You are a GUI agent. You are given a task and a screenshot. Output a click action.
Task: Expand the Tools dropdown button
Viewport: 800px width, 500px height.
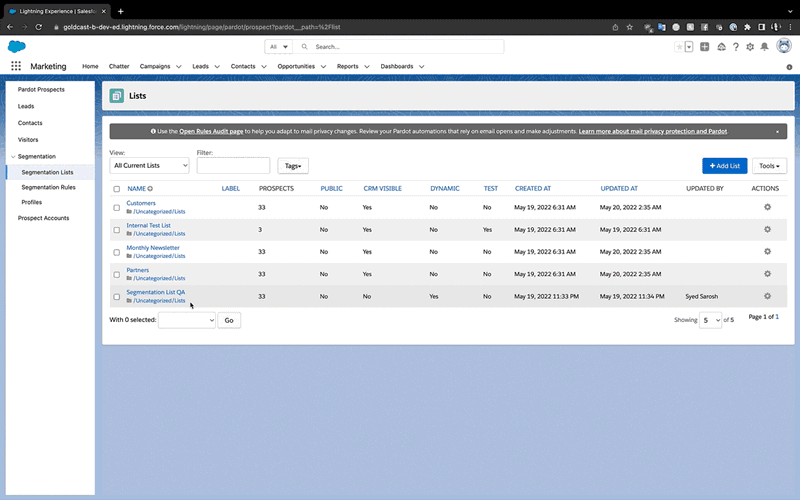tap(770, 166)
